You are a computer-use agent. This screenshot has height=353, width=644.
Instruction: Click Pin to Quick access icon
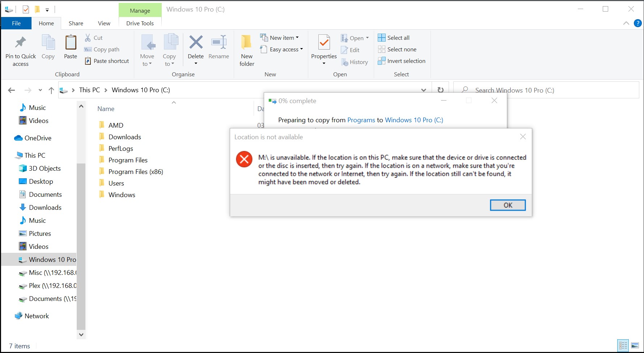21,43
